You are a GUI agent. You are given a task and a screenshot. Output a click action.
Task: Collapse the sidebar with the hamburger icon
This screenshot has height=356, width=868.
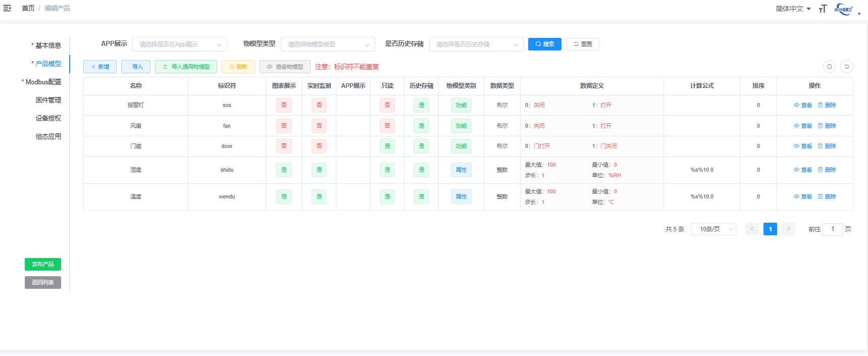[7, 8]
